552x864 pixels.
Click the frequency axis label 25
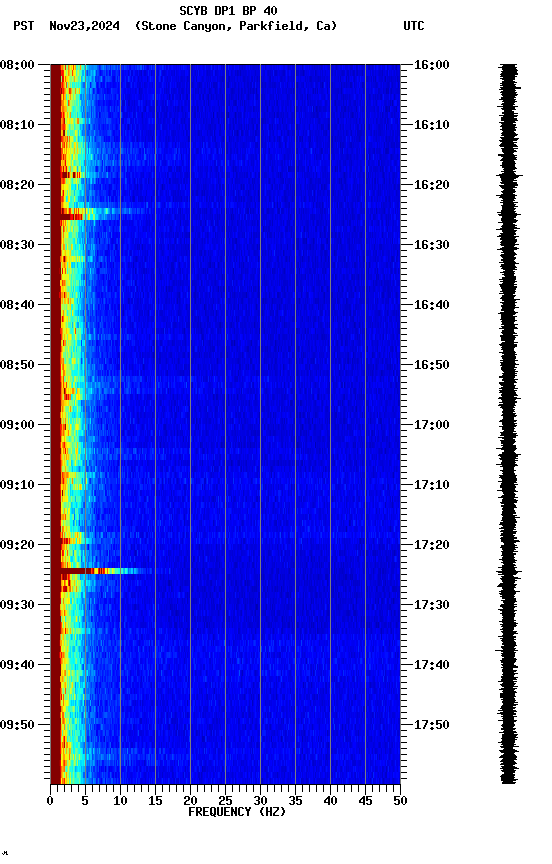[225, 801]
